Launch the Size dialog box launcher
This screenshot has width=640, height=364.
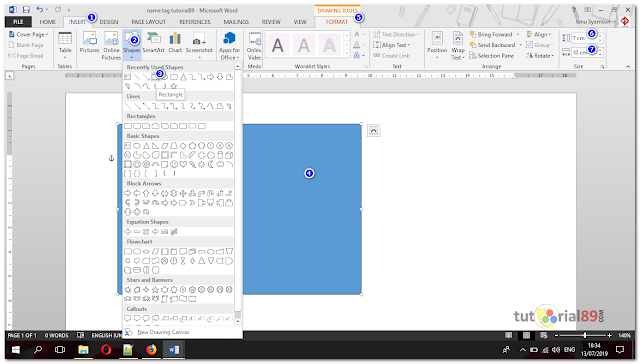[x=602, y=66]
